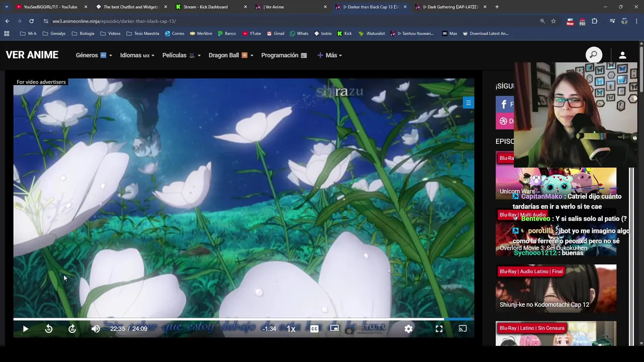Viewport: 644px width, 362px height.
Task: Close the Darker than Black Cap 13 tab
Action: pos(405,7)
